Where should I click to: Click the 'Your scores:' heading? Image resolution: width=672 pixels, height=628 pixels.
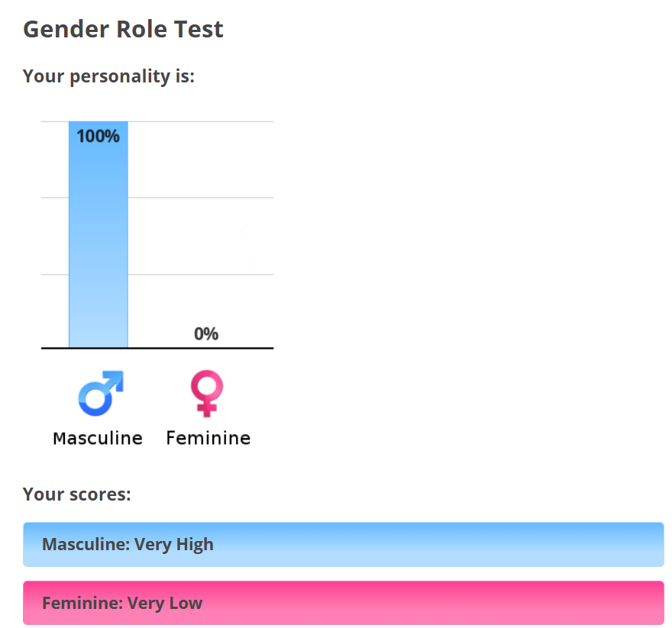point(76,494)
